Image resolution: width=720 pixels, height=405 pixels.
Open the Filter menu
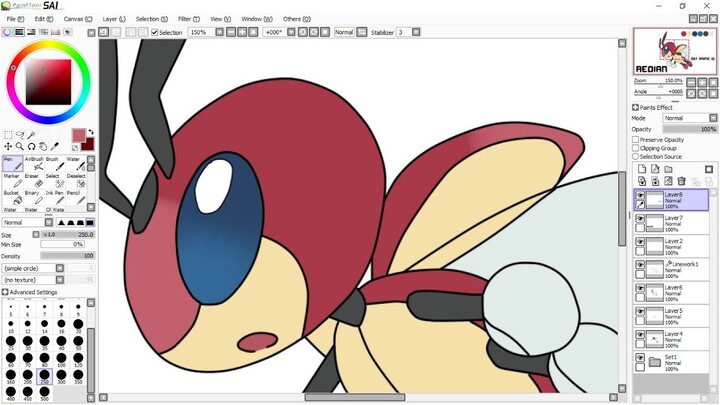[x=189, y=19]
